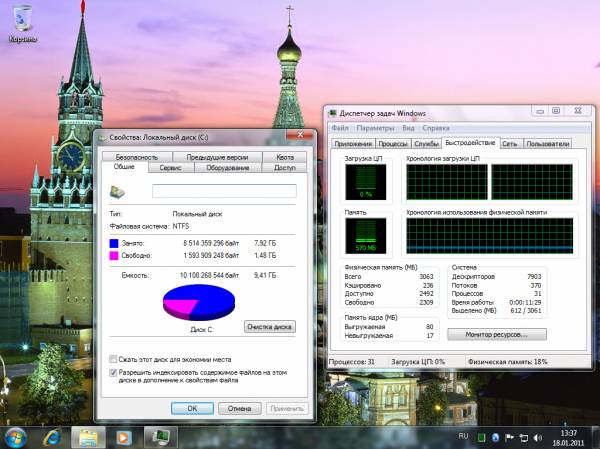Image resolution: width=600 pixels, height=449 pixels.
Task: Click the green Task Manager tray icon
Action: [x=481, y=438]
